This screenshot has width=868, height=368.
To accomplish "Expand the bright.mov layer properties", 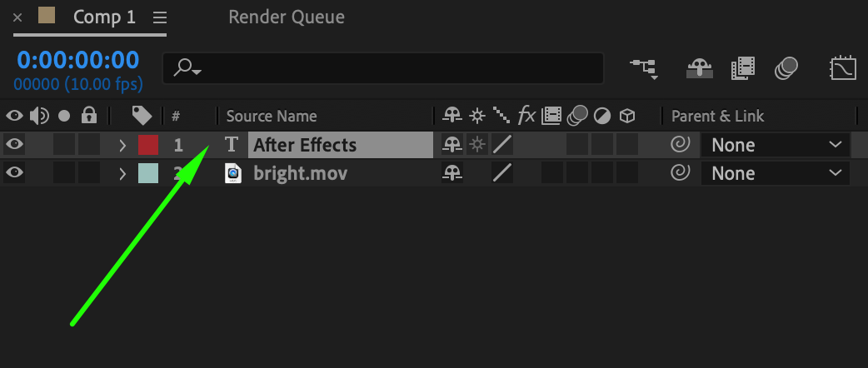I will [123, 173].
